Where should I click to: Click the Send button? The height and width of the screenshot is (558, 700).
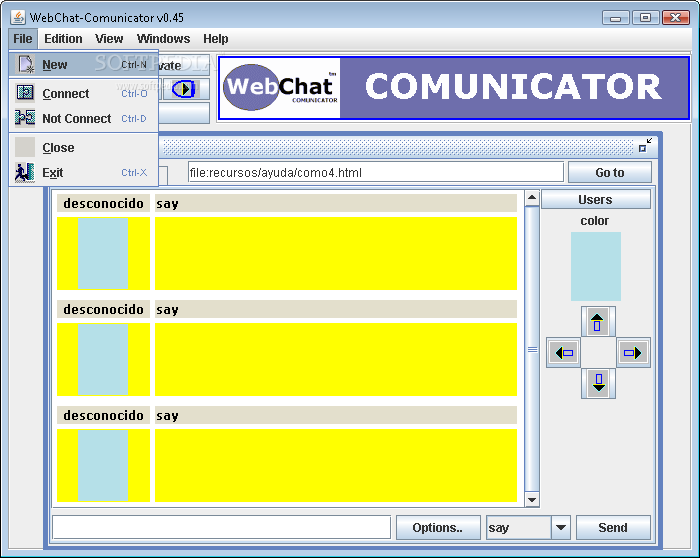coord(613,528)
